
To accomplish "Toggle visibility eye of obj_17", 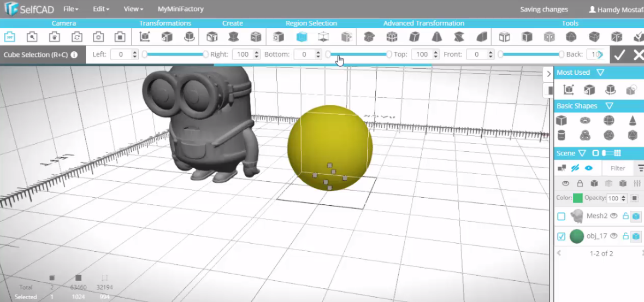I will coord(614,236).
